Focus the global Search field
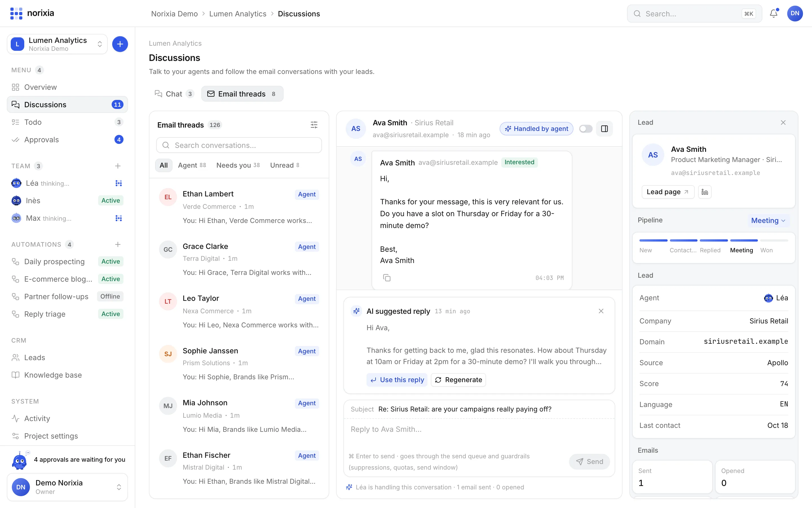The height and width of the screenshot is (508, 812). (694, 14)
